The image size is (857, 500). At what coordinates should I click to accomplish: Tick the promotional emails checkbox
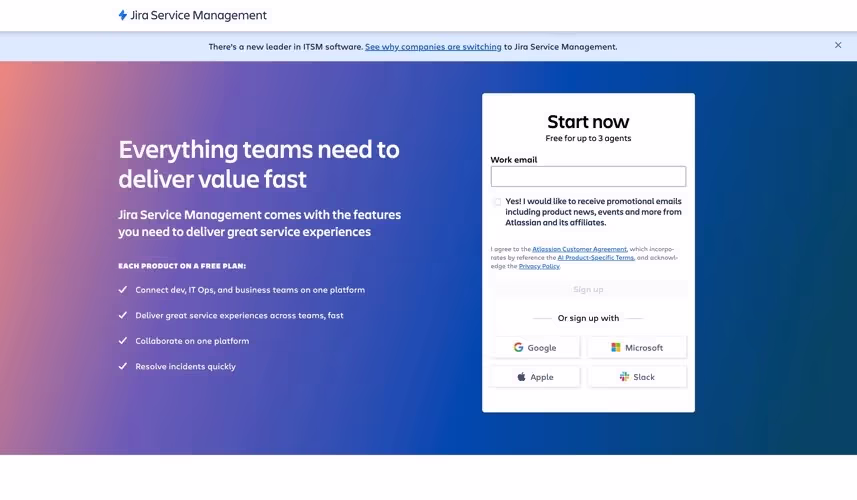(497, 202)
